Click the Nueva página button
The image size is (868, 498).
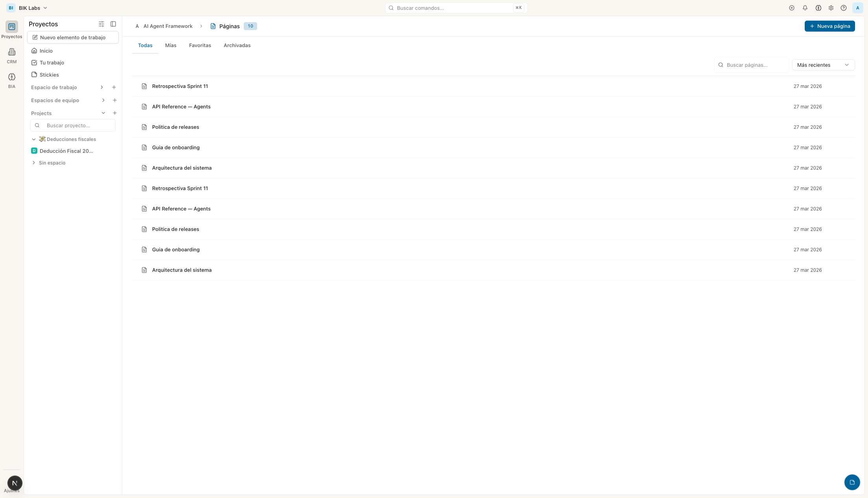pyautogui.click(x=829, y=26)
